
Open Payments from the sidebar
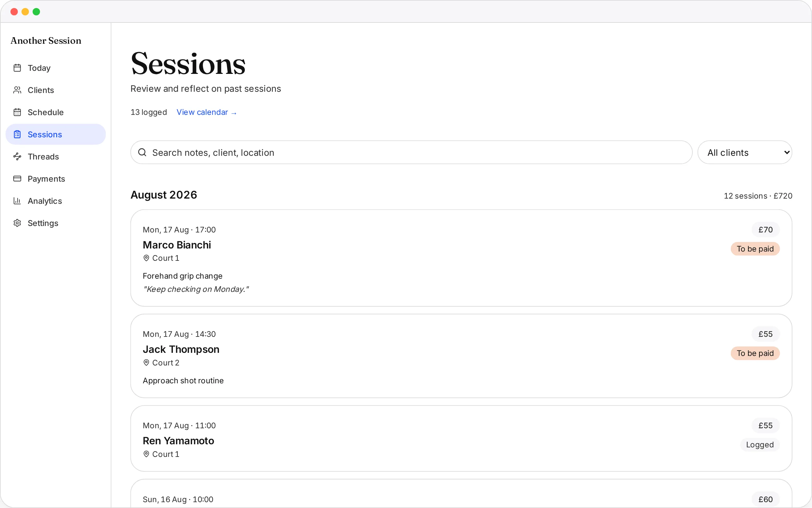pos(56,179)
